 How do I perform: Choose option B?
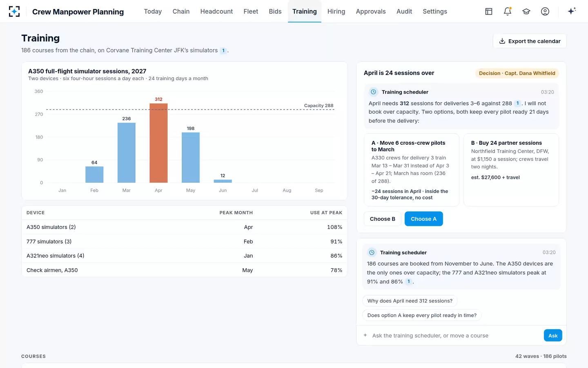point(383,219)
